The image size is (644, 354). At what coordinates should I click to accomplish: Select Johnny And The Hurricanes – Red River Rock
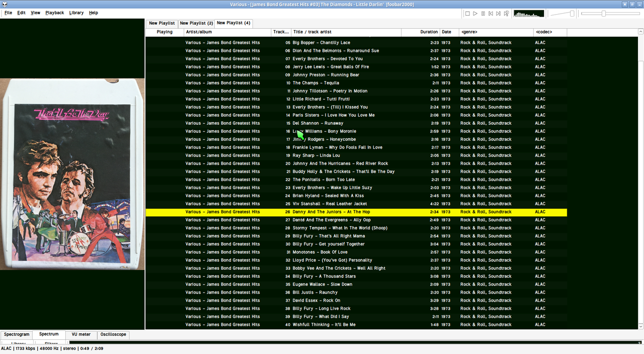[356, 164]
